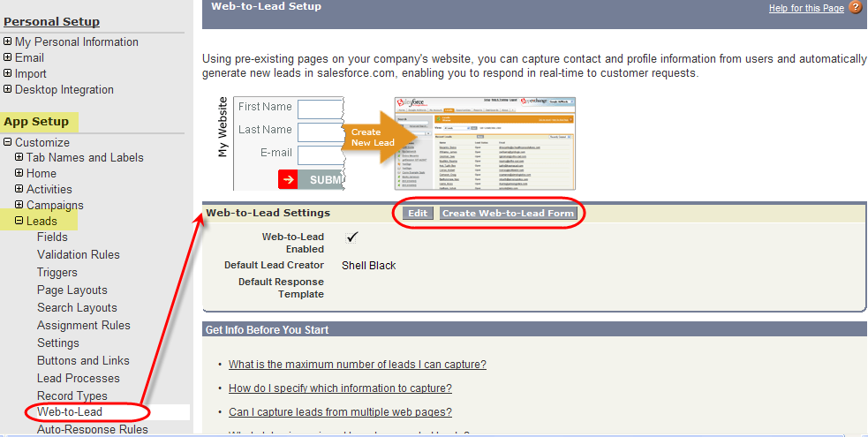The width and height of the screenshot is (868, 437).
Task: Select the Leads tree item
Action: click(x=42, y=221)
